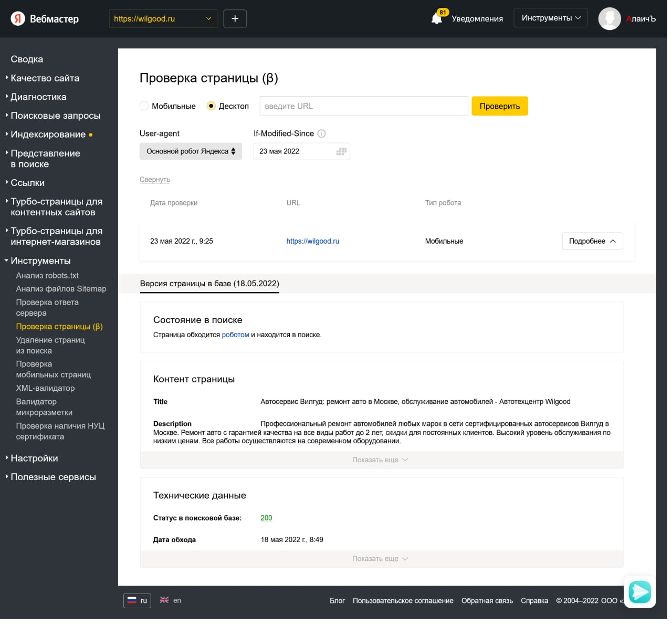Open Анализ robots.txt in sidebar
The image size is (672, 624).
point(47,275)
